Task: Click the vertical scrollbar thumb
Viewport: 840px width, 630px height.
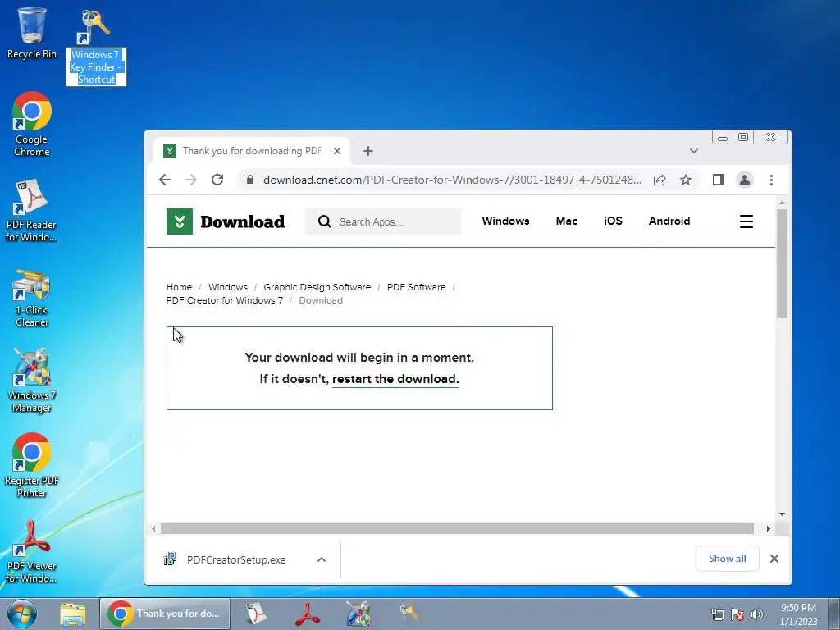Action: point(782,263)
